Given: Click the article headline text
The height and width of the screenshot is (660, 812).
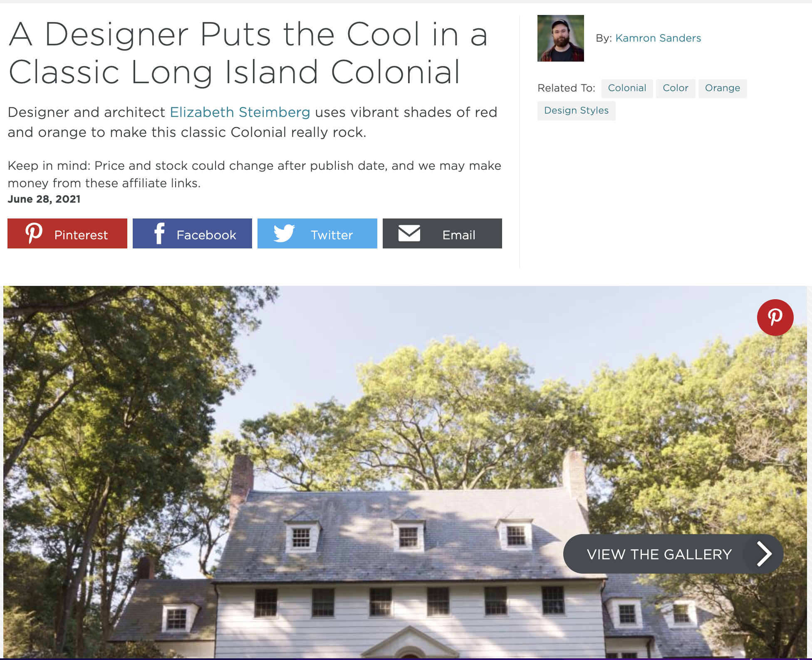Looking at the screenshot, I should pos(248,53).
